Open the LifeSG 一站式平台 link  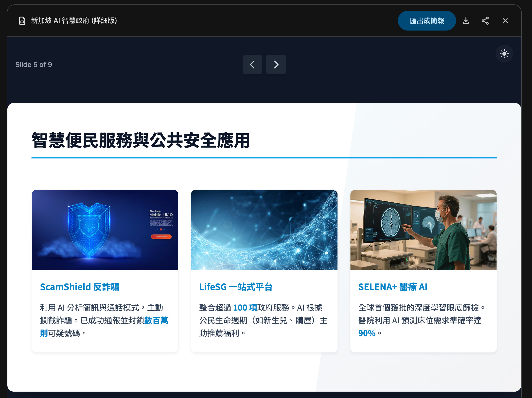pos(236,287)
